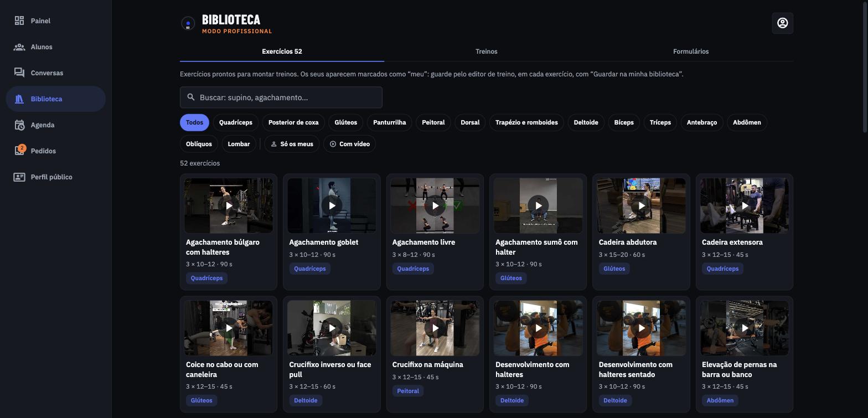Click the Elevação de pernas title
The height and width of the screenshot is (418, 868).
[x=739, y=369]
